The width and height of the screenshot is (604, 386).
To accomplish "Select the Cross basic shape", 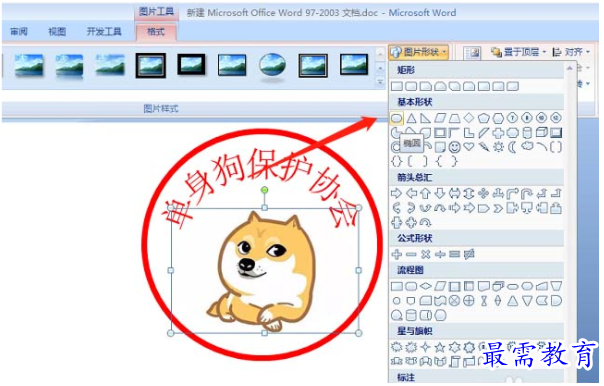I will (x=498, y=133).
